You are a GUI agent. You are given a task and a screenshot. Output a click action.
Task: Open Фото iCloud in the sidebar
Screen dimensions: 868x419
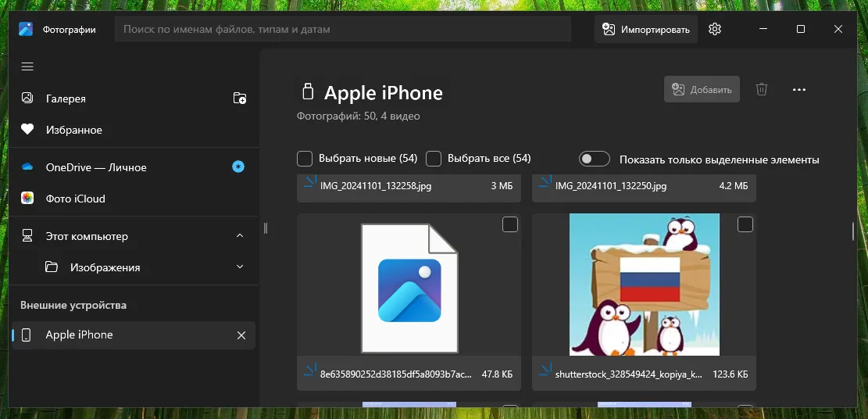click(75, 199)
